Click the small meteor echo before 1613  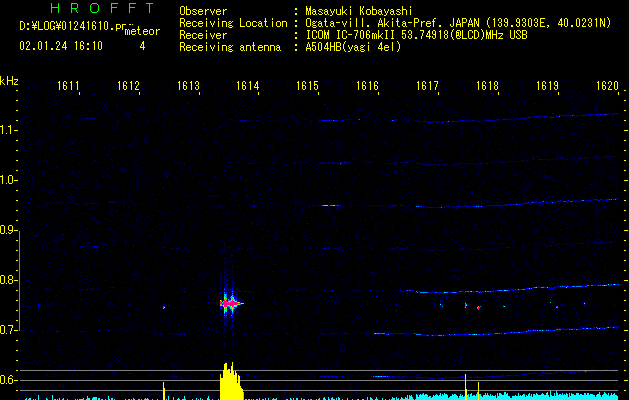[x=164, y=307]
